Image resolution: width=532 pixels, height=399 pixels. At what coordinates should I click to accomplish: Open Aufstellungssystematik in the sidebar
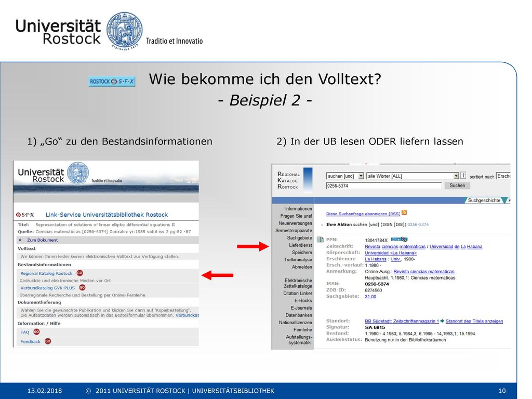click(299, 340)
